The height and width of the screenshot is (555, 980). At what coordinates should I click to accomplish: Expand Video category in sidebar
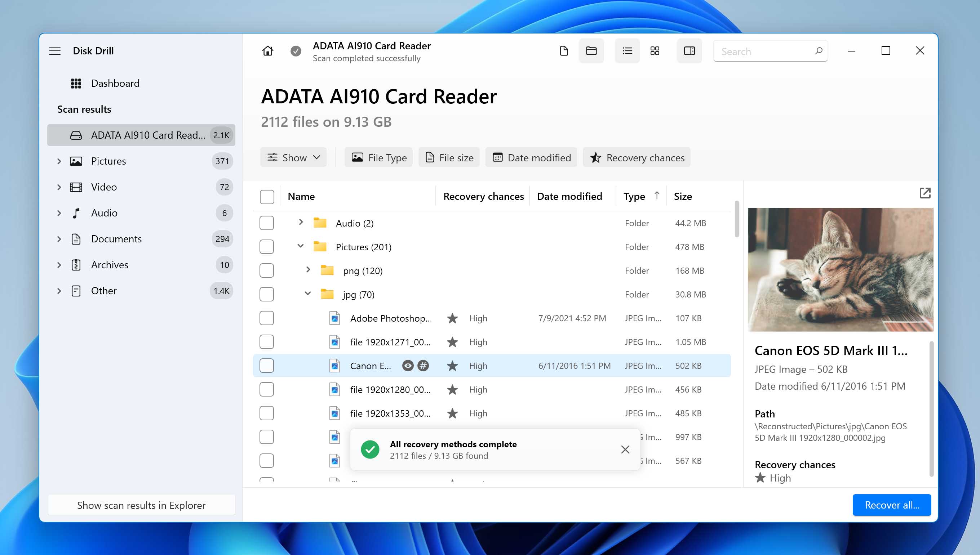click(59, 187)
